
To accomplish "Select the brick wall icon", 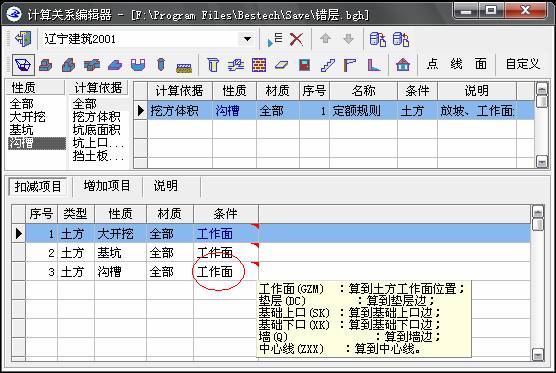I will (259, 65).
